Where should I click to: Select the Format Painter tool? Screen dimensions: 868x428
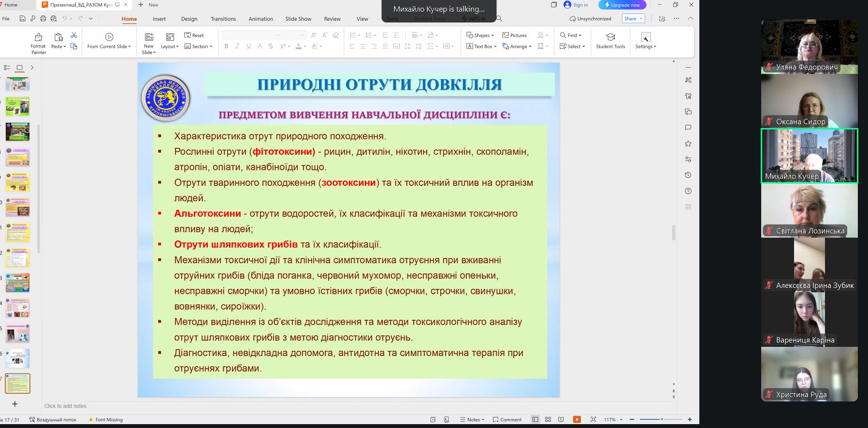pos(38,43)
